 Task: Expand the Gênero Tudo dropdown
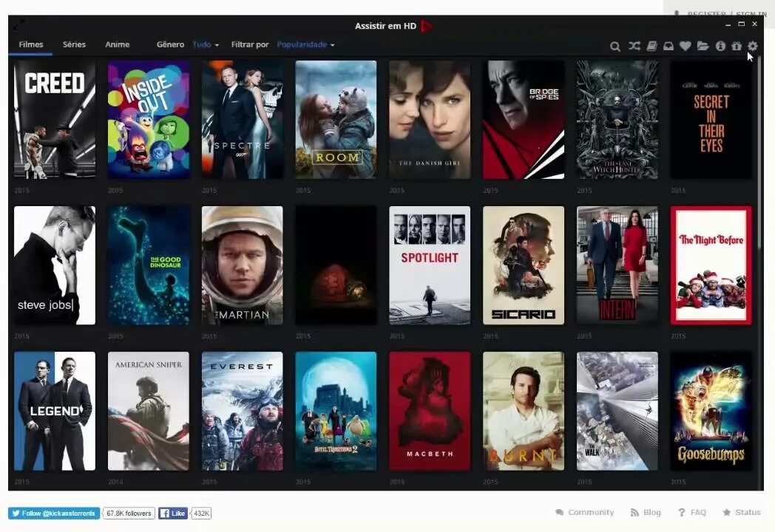coord(205,44)
